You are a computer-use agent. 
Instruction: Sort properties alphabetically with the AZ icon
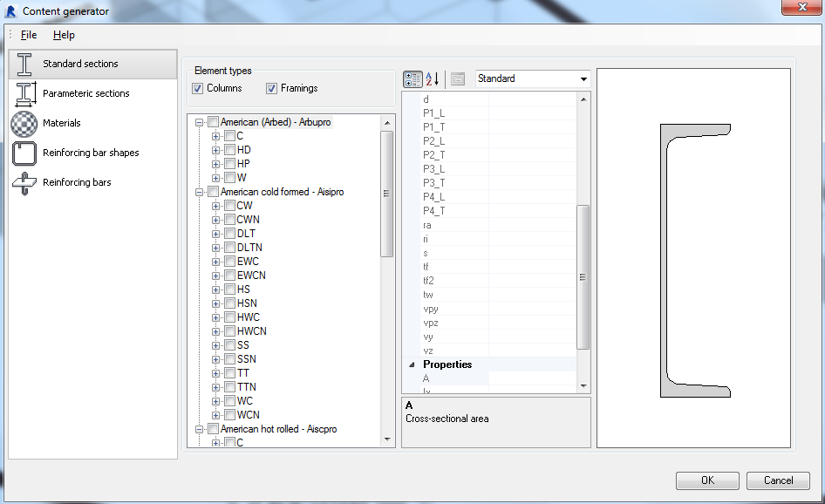(x=432, y=78)
